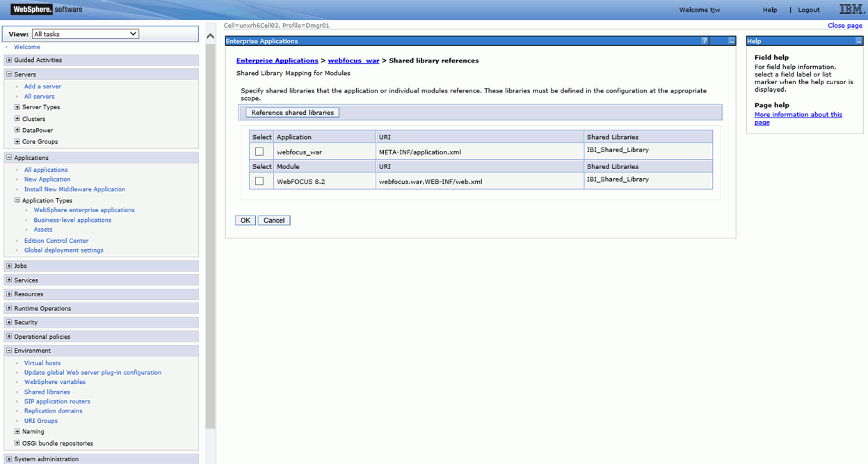This screenshot has height=464, width=868.
Task: Collapse Application Types node
Action: [x=17, y=200]
